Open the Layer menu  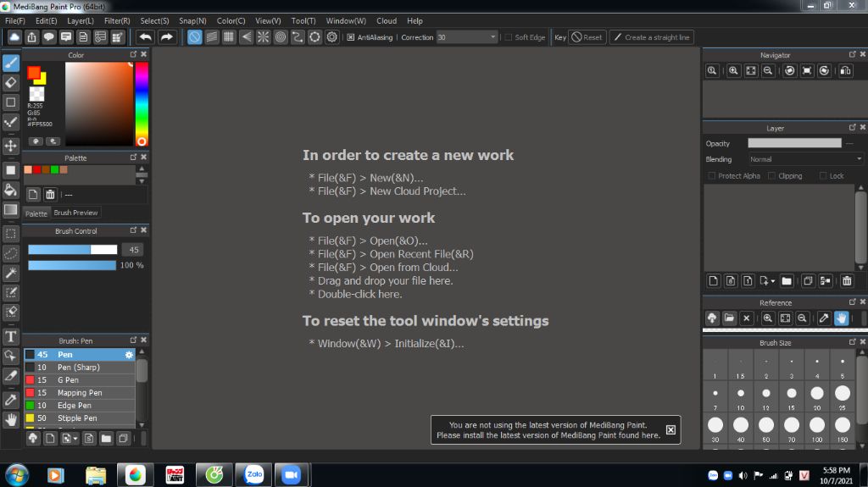81,20
